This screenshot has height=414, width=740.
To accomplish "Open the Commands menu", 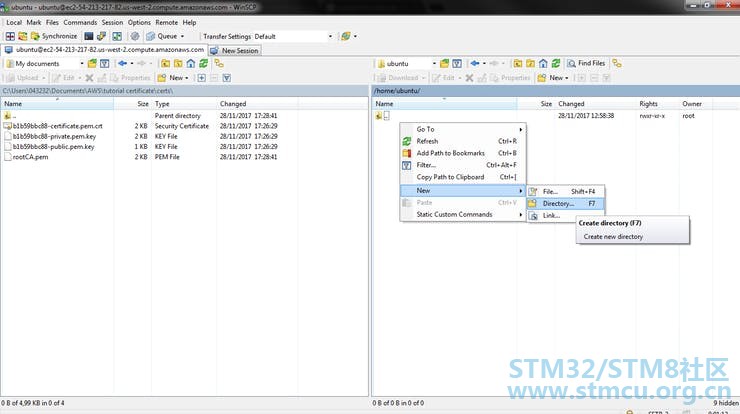I will coord(80,23).
